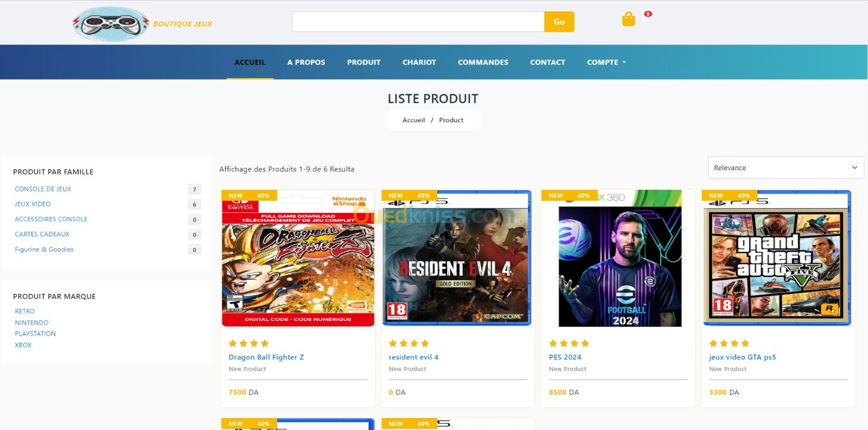Click the count badge 7 beside CONSOLE DE JEUX
This screenshot has height=430, width=868.
tap(194, 189)
